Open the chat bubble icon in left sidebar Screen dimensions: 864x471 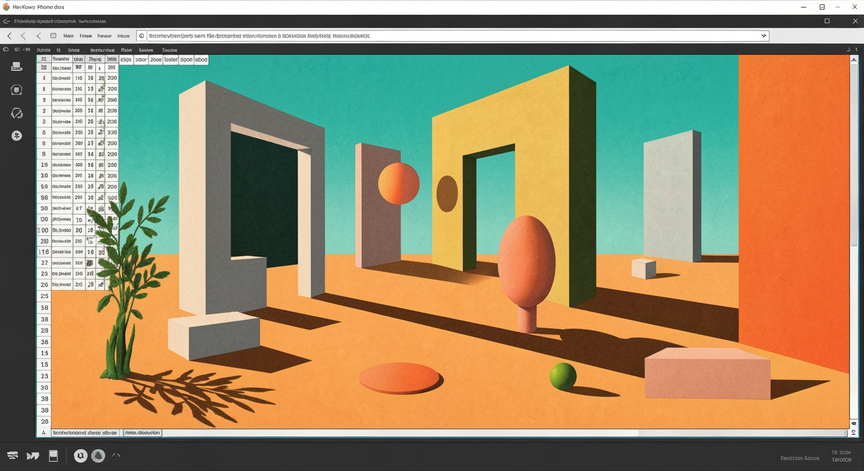tap(17, 113)
